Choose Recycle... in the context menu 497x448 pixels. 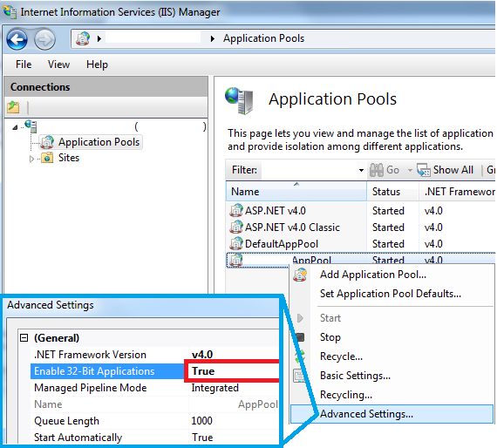392,356
